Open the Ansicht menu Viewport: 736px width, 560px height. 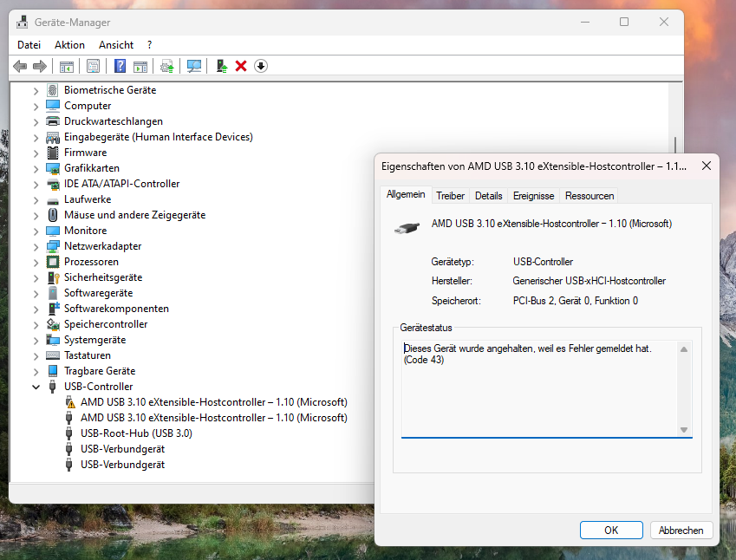(116, 45)
